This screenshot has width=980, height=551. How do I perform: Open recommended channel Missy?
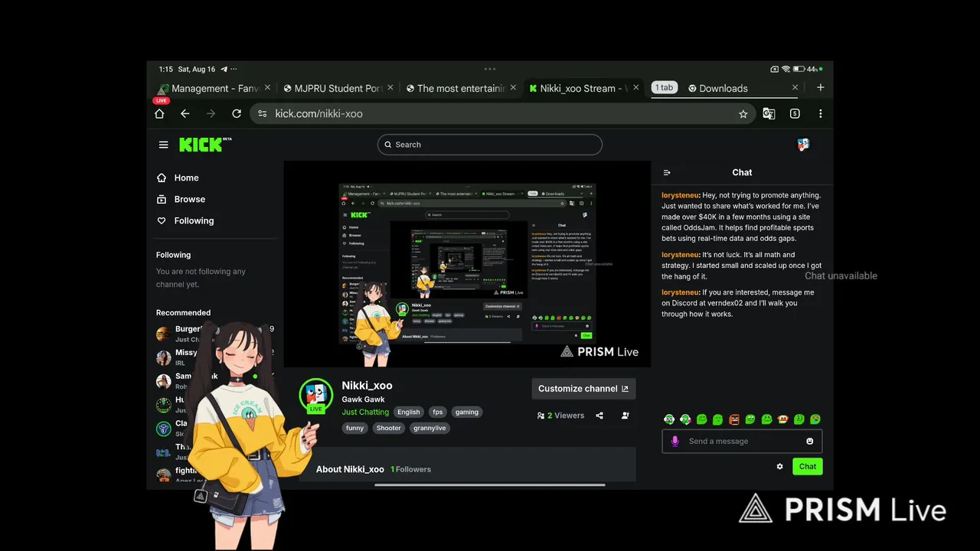[x=178, y=357]
